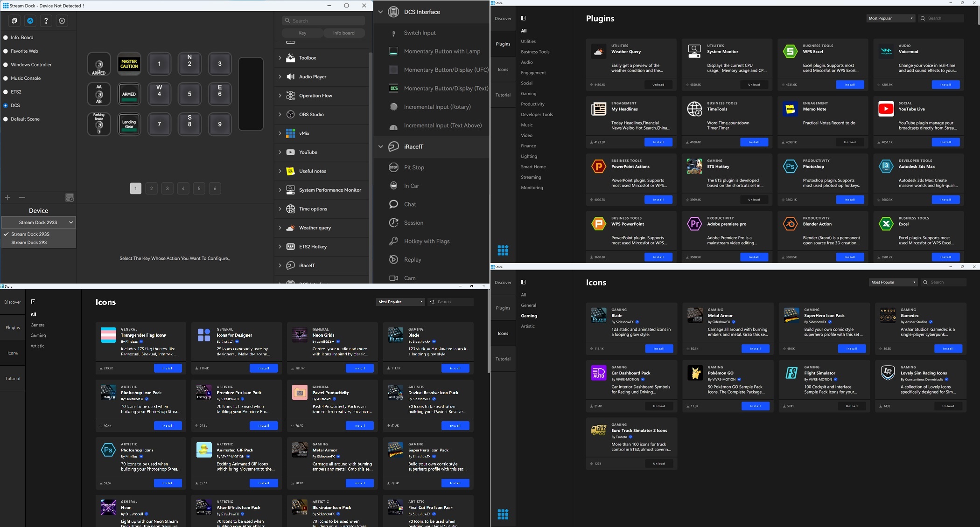Unload the Euro Truck Simulator 2 Icons
This screenshot has height=527, width=980.
coord(659,464)
